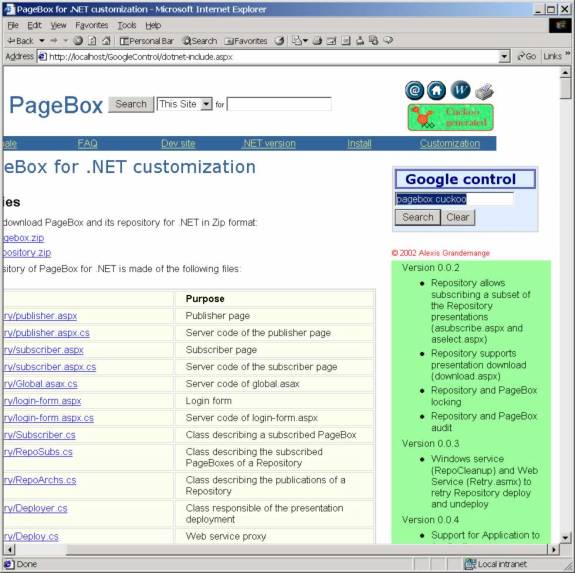Viewport: 575px width, 573px height.
Task: Click the Personal Bar toolbar button
Action: pos(147,41)
